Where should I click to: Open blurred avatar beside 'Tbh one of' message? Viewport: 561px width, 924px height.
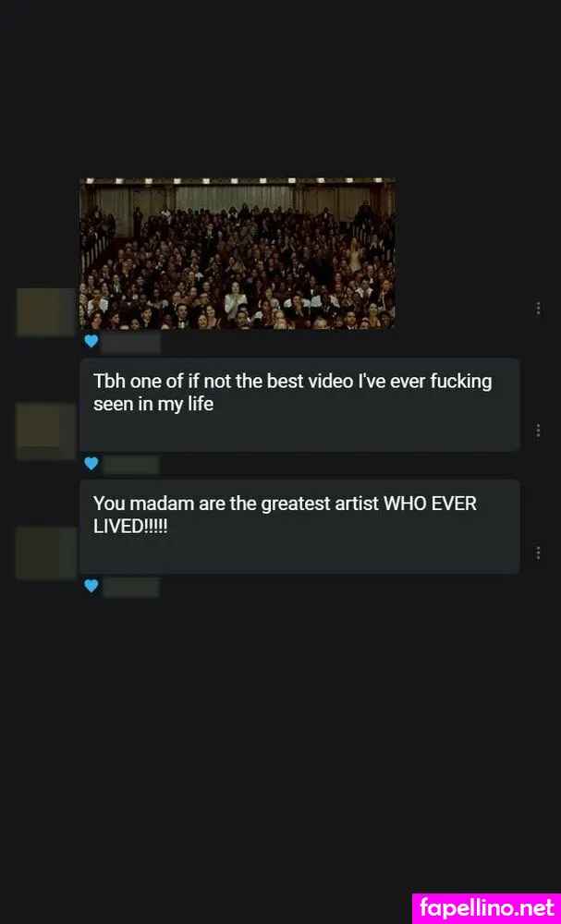(x=46, y=431)
